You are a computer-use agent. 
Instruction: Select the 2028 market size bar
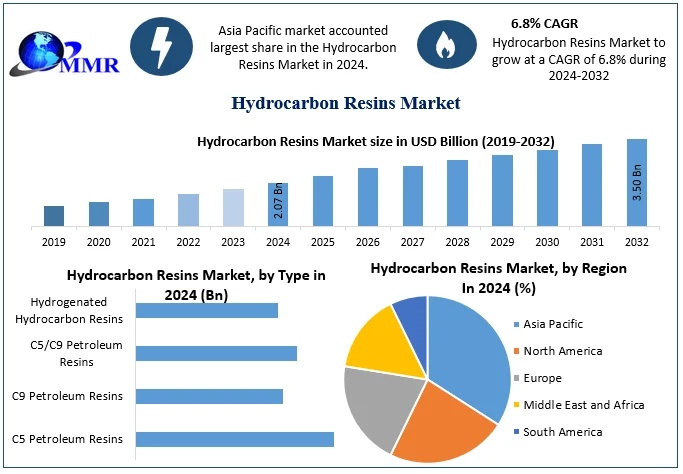(x=457, y=193)
